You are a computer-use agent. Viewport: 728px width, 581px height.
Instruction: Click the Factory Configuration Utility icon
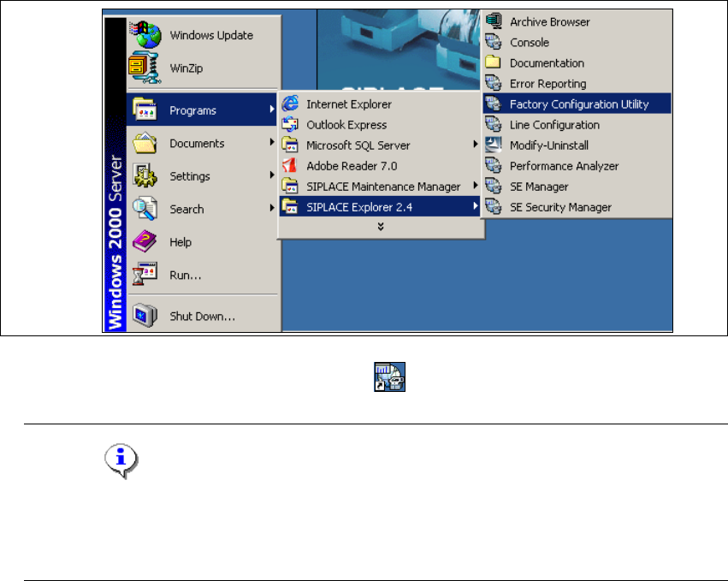[494, 104]
